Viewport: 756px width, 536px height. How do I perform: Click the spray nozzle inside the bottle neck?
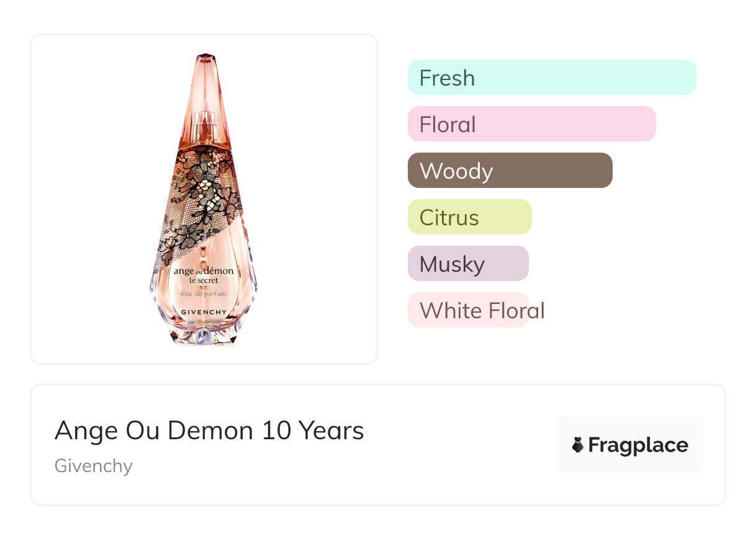coord(204,124)
